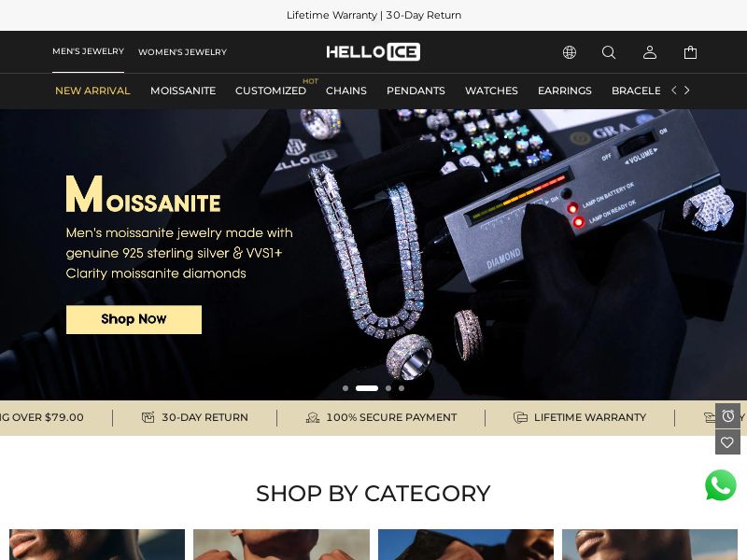Open the user account icon

(650, 52)
